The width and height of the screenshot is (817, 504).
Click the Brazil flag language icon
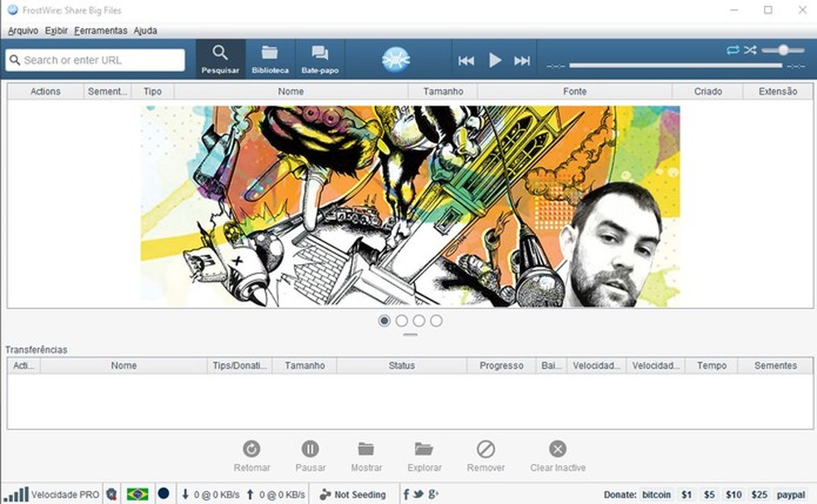(x=138, y=494)
